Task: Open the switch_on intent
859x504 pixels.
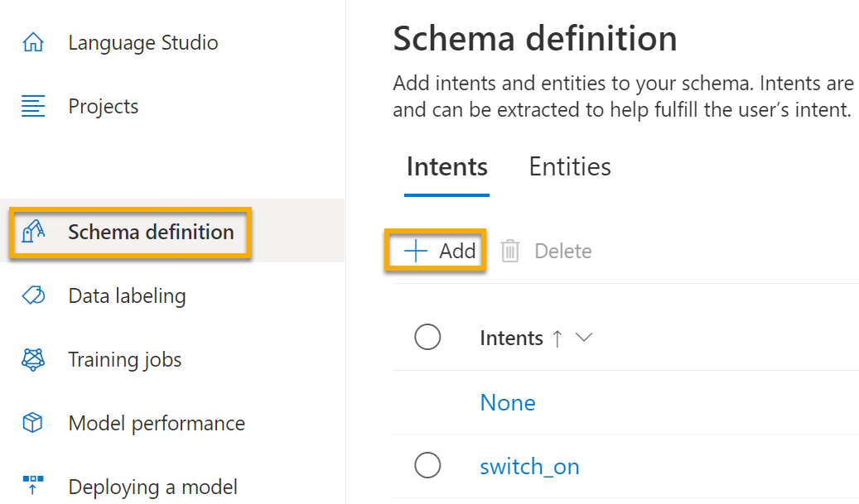Action: point(529,465)
